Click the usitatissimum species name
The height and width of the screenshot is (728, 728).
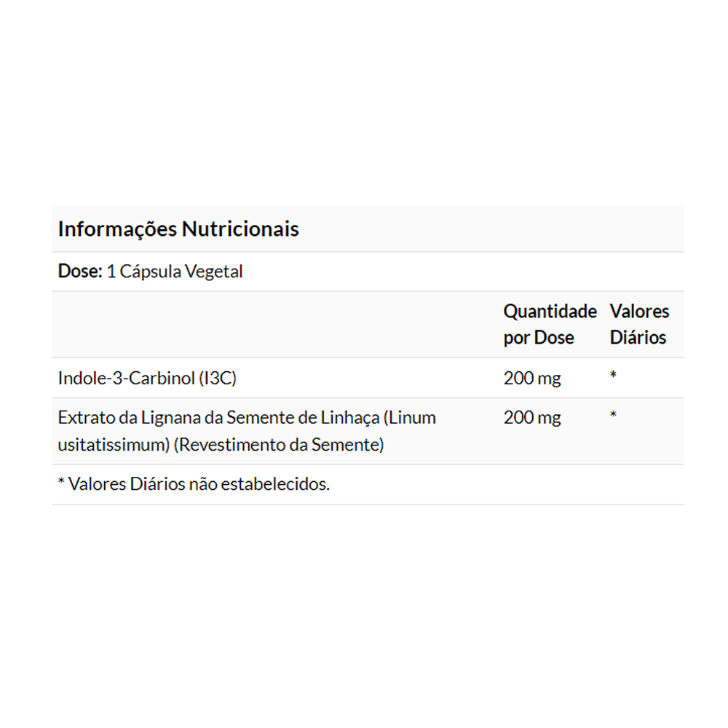point(114,444)
